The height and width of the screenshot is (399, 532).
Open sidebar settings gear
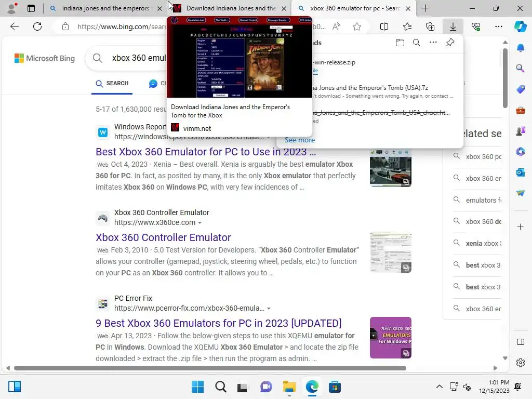coord(520,363)
